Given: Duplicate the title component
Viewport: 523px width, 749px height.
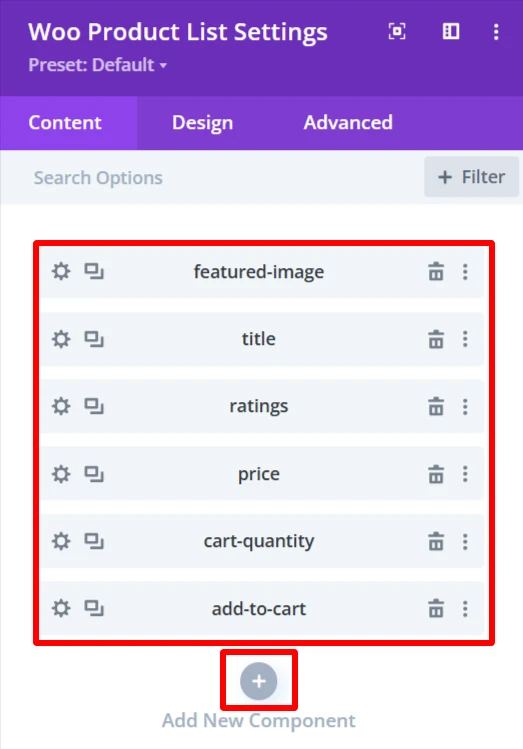Looking at the screenshot, I should point(94,340).
